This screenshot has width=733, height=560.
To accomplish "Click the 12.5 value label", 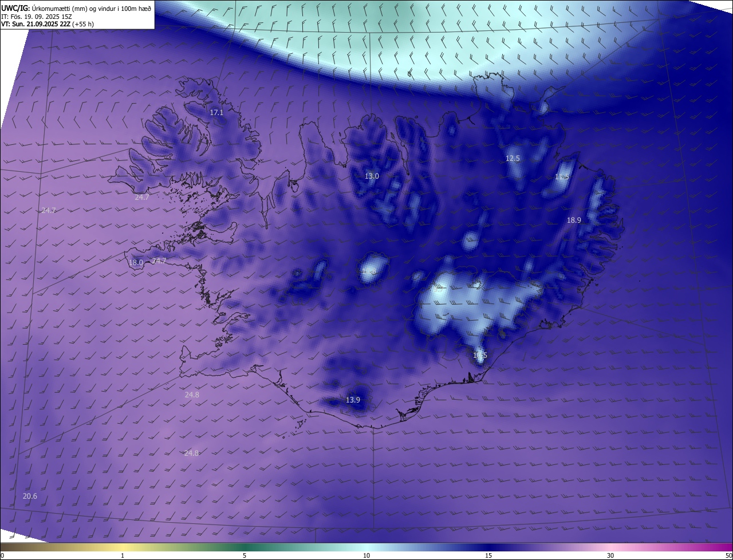I will coord(513,159).
